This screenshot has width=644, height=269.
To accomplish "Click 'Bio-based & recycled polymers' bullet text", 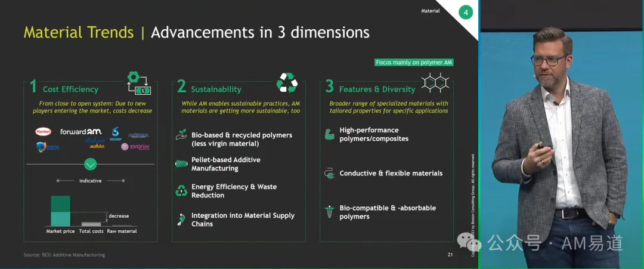I will (x=242, y=139).
